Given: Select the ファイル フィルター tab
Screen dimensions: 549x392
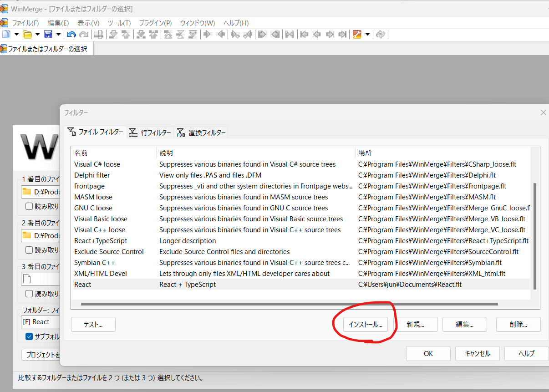Looking at the screenshot, I should [x=95, y=132].
